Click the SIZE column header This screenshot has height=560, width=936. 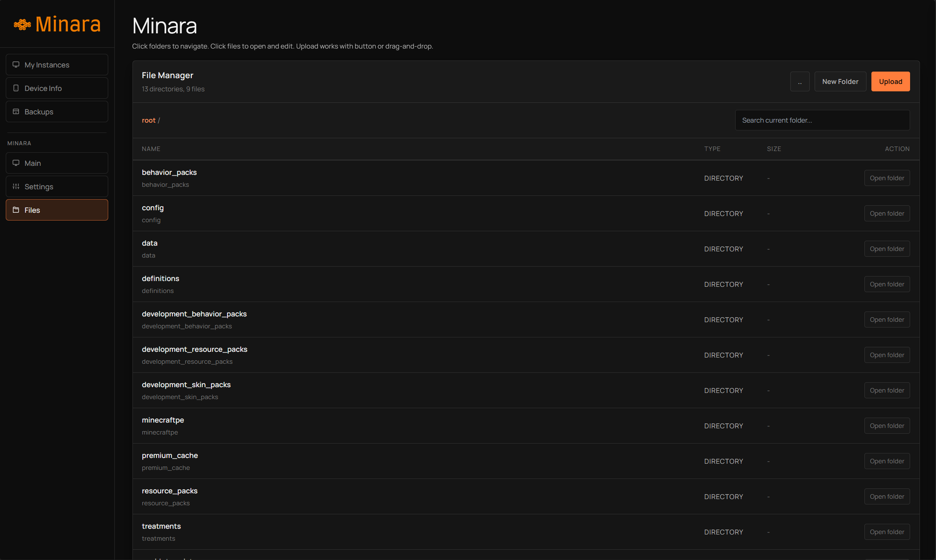pos(774,149)
